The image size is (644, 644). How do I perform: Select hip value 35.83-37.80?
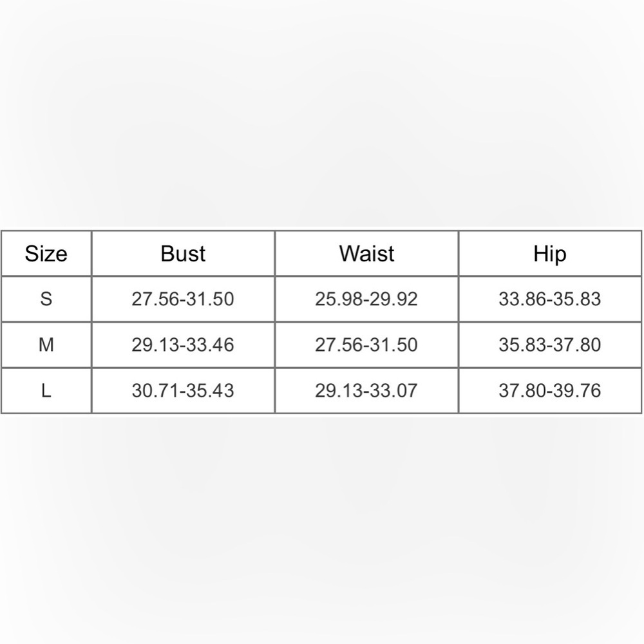point(550,345)
